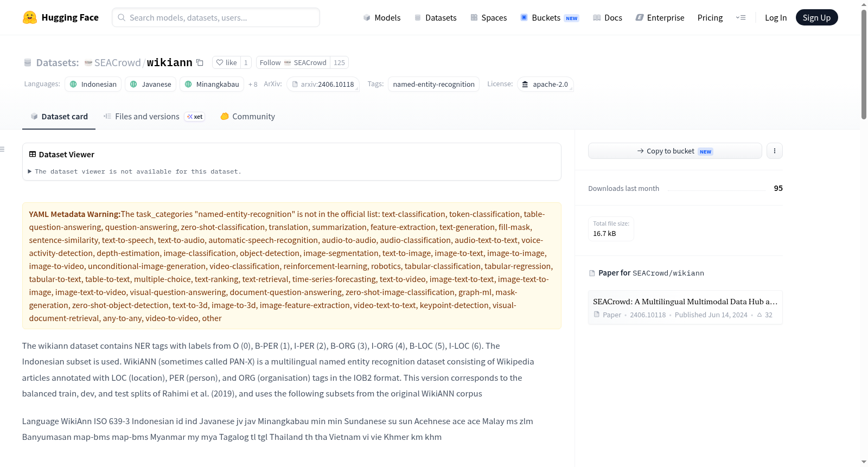Viewport: 868px width, 467px height.
Task: Open the arxiv:2406.10118 tag
Action: 323,84
